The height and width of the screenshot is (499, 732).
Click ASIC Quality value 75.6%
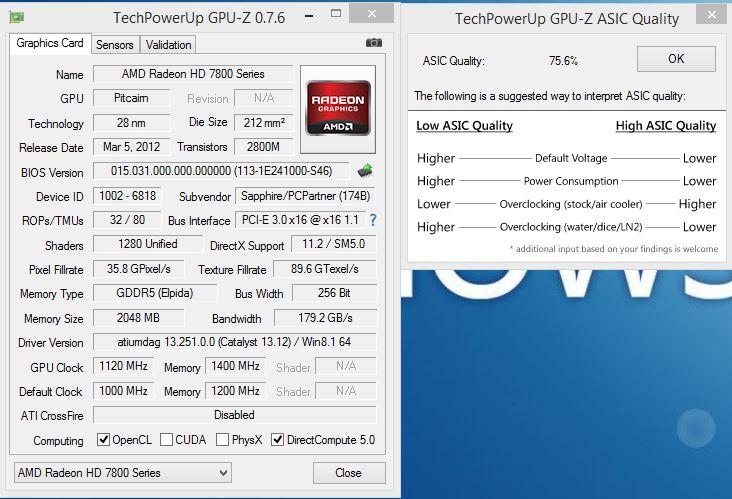[563, 61]
